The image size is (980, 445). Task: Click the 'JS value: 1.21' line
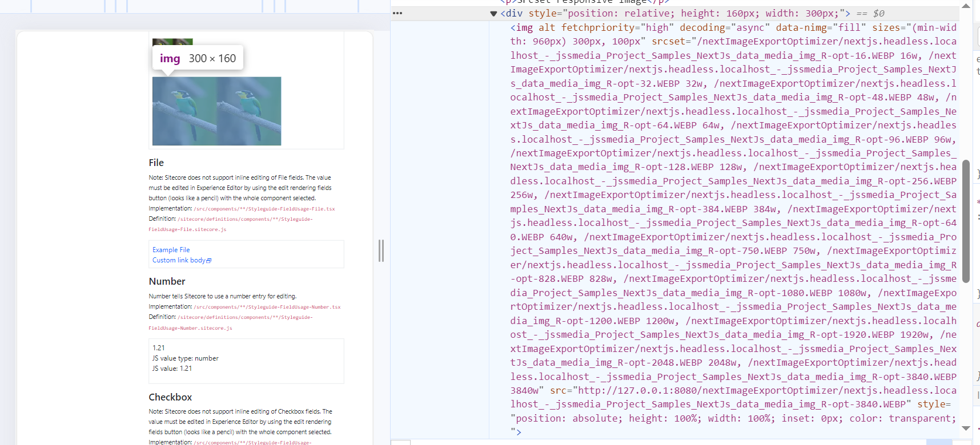[x=172, y=369]
